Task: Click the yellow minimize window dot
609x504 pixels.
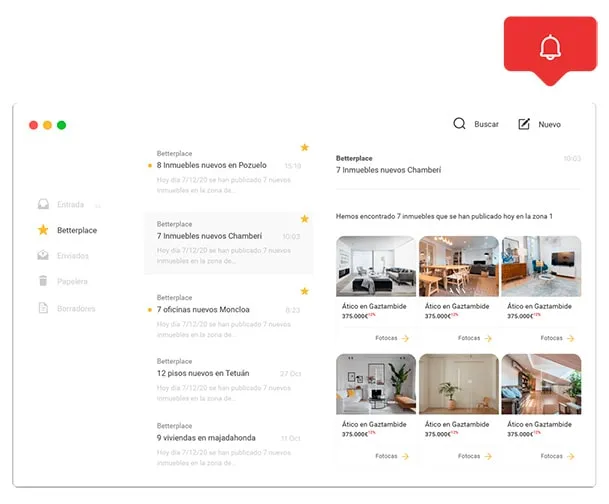Action: [x=47, y=125]
